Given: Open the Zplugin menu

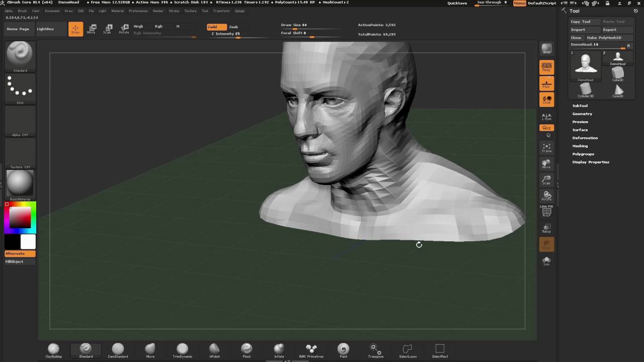Looking at the screenshot, I should 239,11.
